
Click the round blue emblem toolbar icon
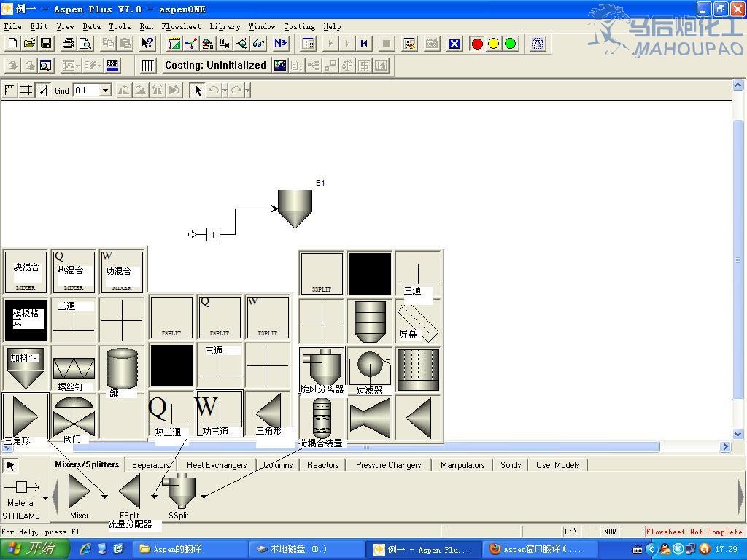(x=538, y=43)
